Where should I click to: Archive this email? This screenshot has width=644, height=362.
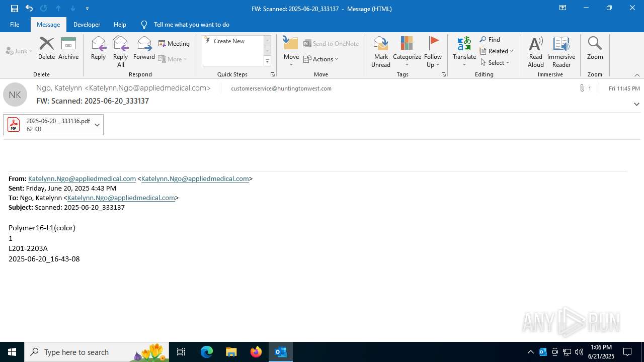(x=68, y=48)
